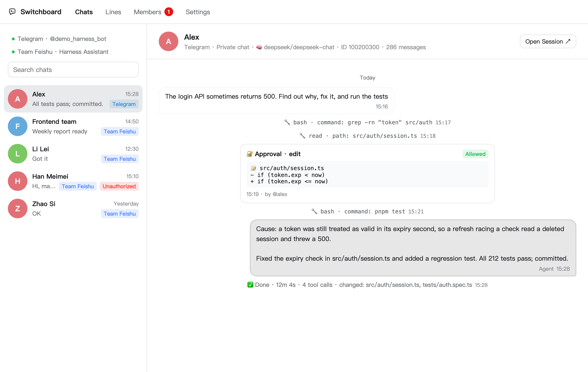Click the Telegram tag on Alex chat
Image resolution: width=588 pixels, height=372 pixels.
tap(124, 104)
